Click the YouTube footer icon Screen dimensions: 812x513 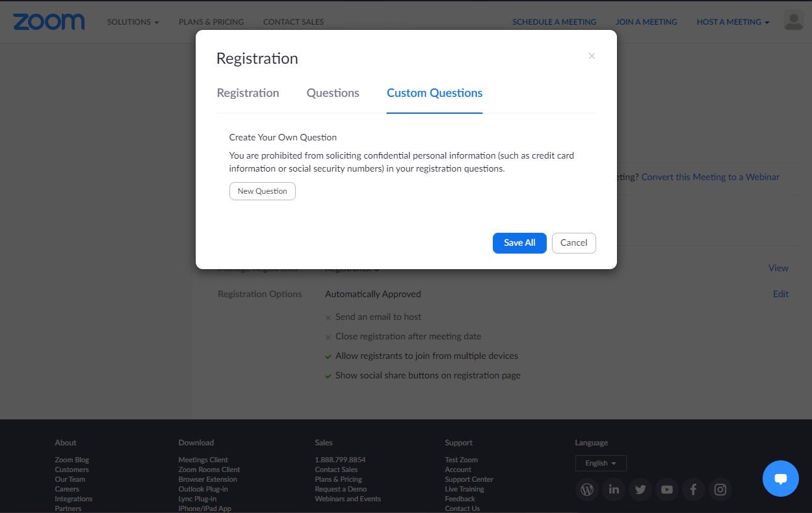667,490
